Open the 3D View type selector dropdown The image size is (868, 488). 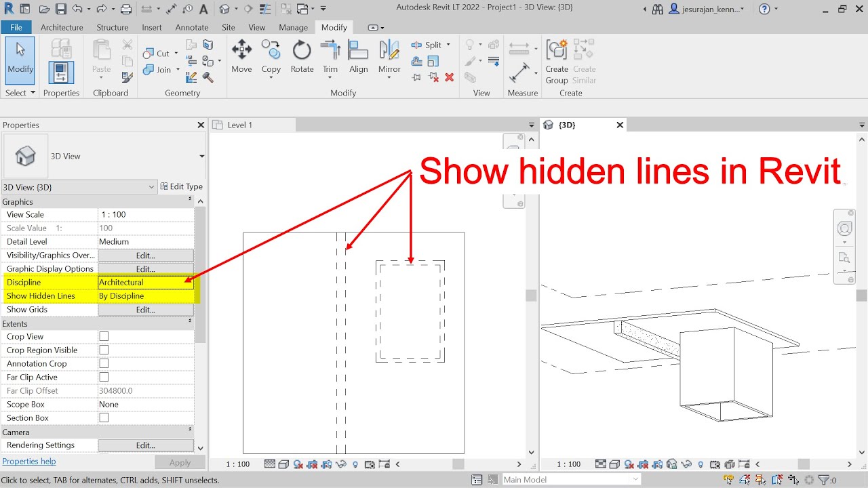coord(201,157)
